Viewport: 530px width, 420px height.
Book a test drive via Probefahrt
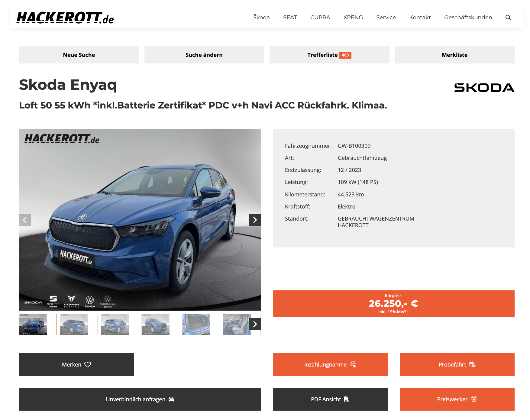pyautogui.click(x=457, y=364)
